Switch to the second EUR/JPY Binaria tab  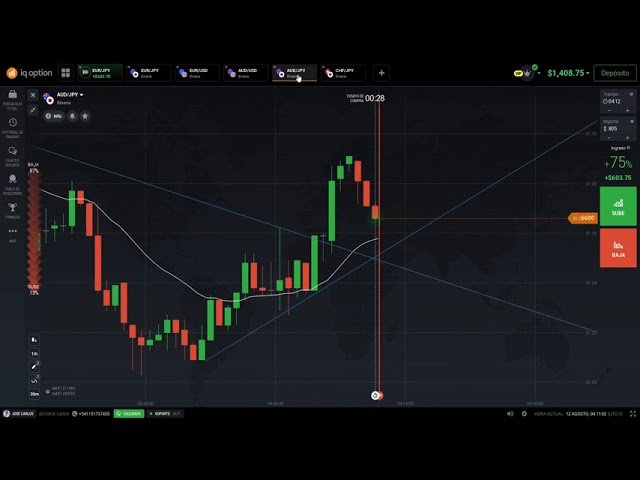pyautogui.click(x=149, y=73)
